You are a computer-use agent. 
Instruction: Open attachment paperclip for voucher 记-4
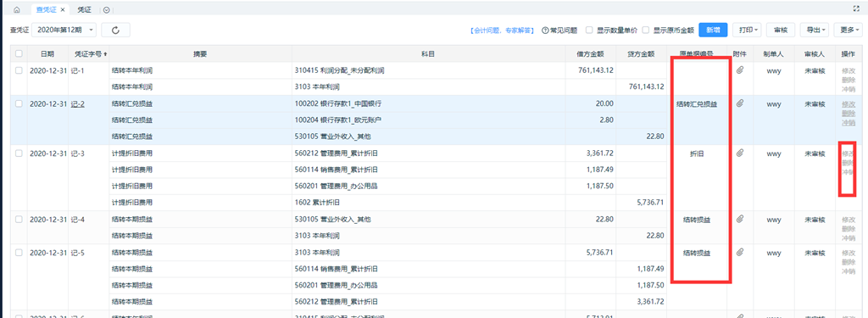739,219
